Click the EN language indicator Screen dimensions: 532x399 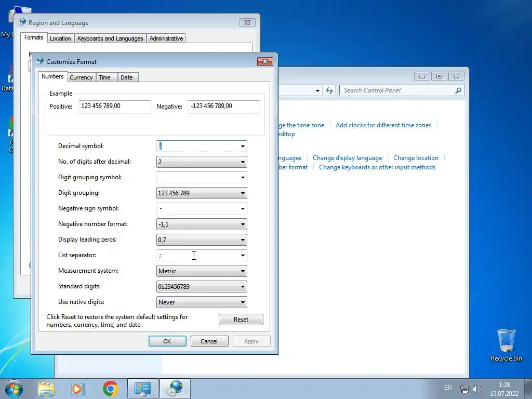(x=448, y=388)
